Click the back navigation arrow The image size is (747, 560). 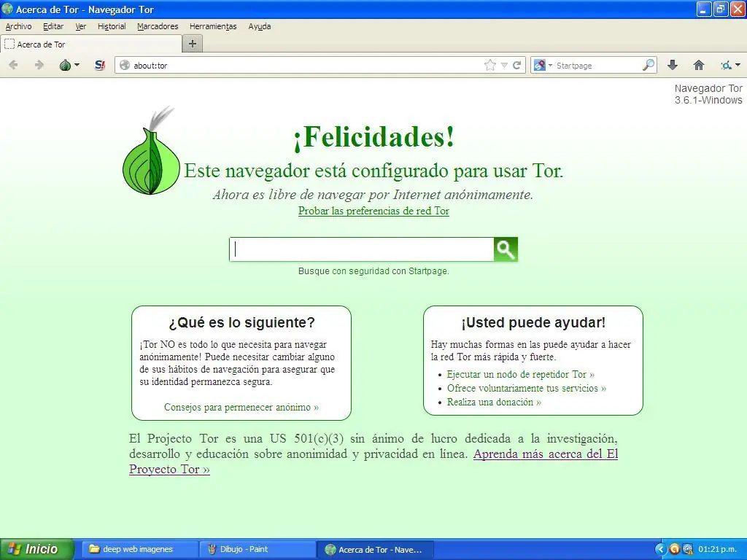click(x=13, y=65)
